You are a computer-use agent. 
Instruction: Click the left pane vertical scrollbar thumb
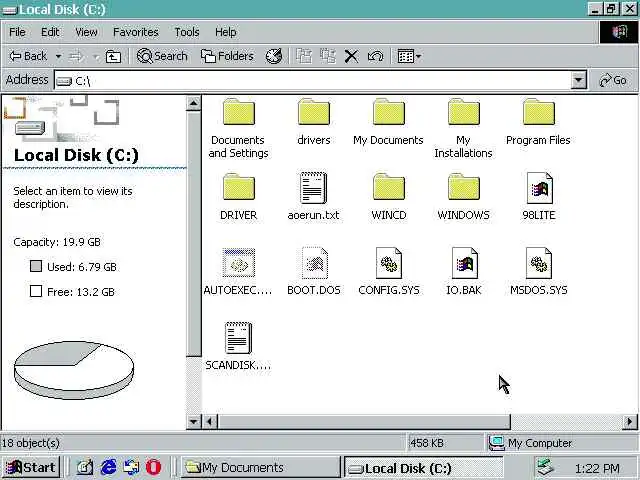pyautogui.click(x=193, y=234)
